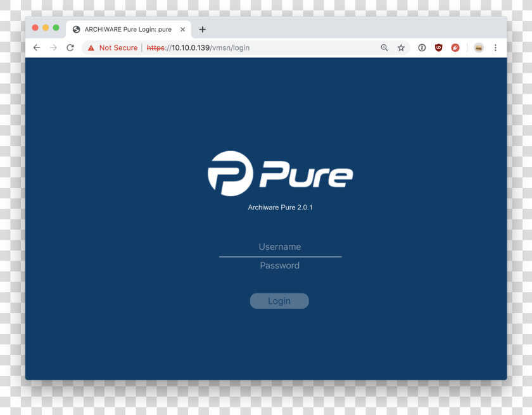Open the zoom magnifier in address bar

(x=384, y=48)
